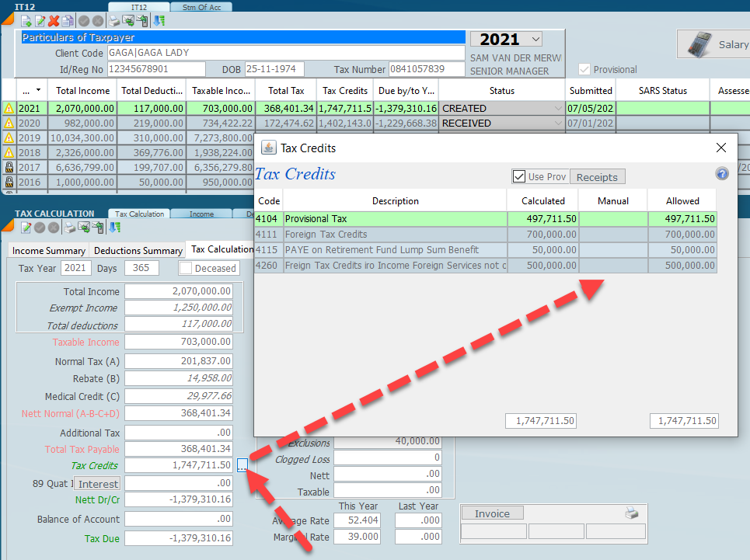Click the new record icon in IT12 toolbar
Screen dimensions: 750x560
pos(26,22)
